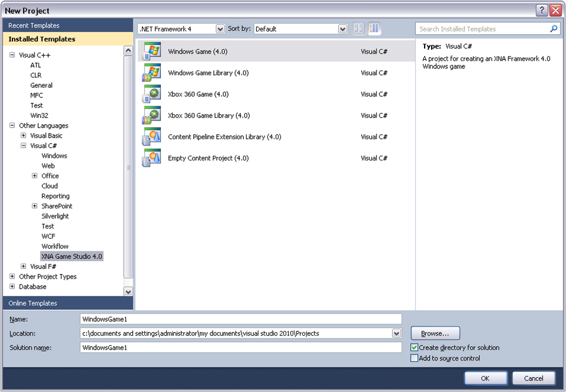This screenshot has height=392, width=566.
Task: Click the dialog help question mark icon
Action: click(540, 10)
